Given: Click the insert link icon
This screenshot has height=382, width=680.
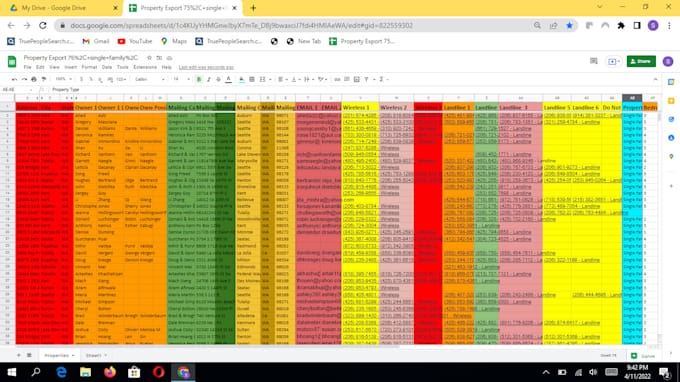Looking at the screenshot, I should (337, 79).
